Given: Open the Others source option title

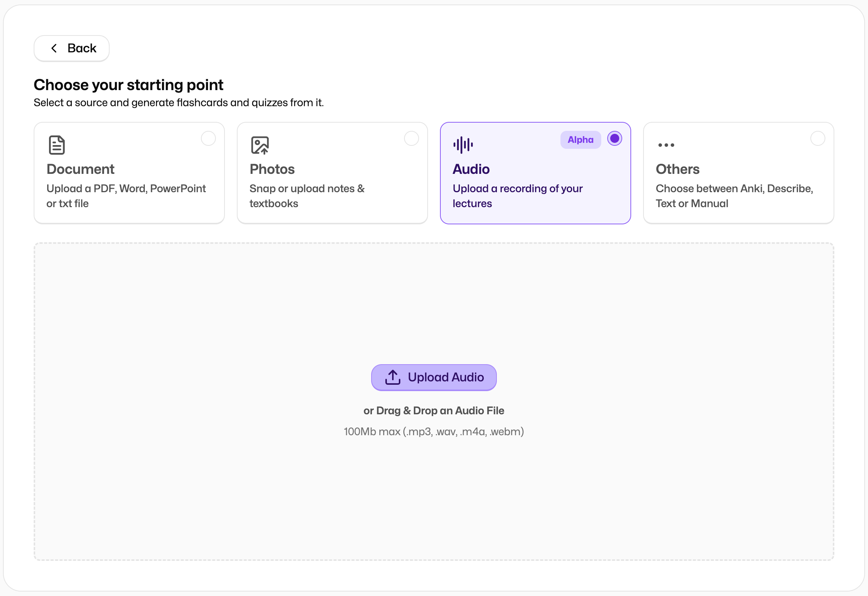Looking at the screenshot, I should 678,169.
